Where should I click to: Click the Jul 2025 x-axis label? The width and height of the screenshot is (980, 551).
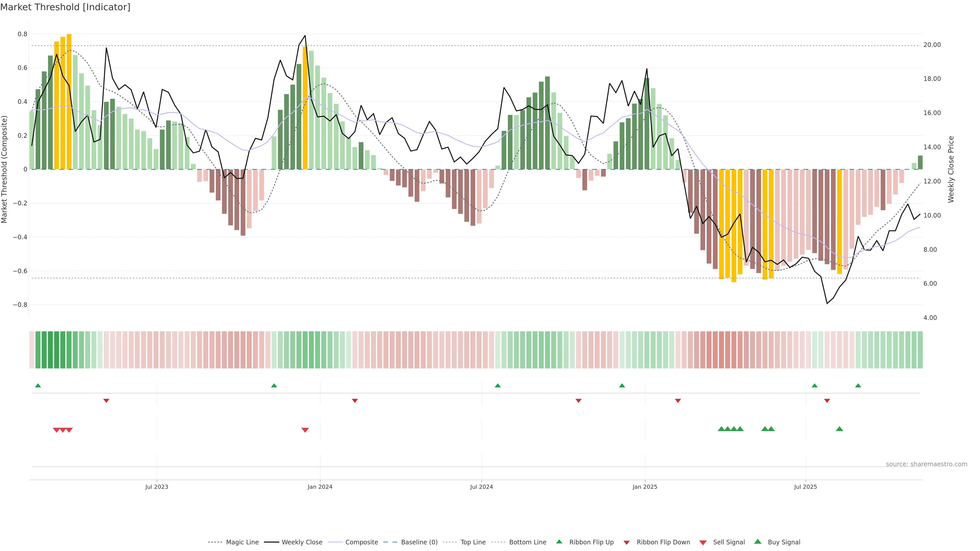[805, 487]
